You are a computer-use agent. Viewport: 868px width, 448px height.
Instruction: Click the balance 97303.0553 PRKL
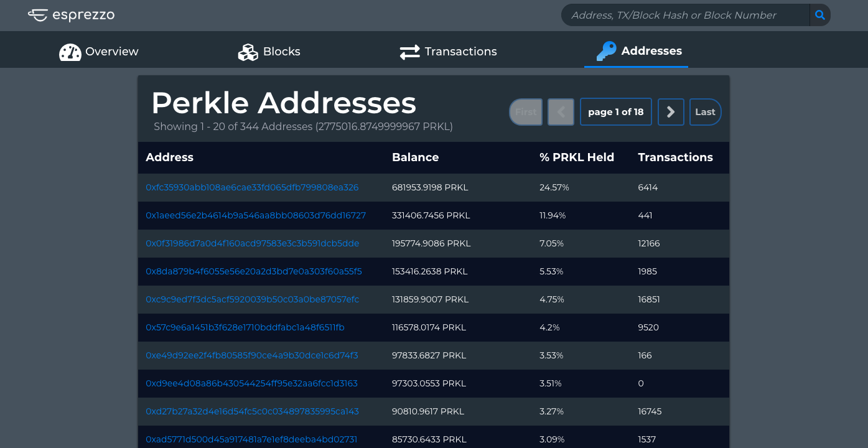tap(429, 383)
